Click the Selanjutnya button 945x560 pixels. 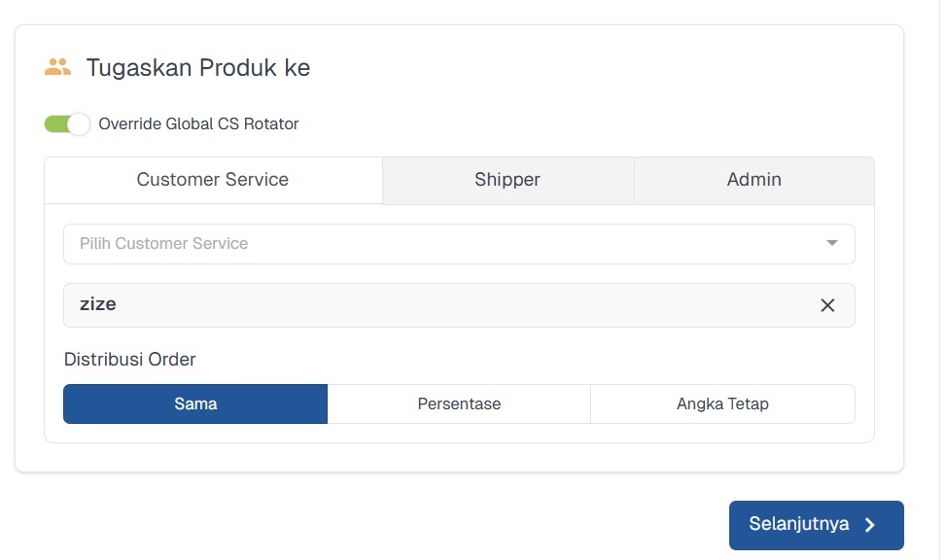(816, 525)
